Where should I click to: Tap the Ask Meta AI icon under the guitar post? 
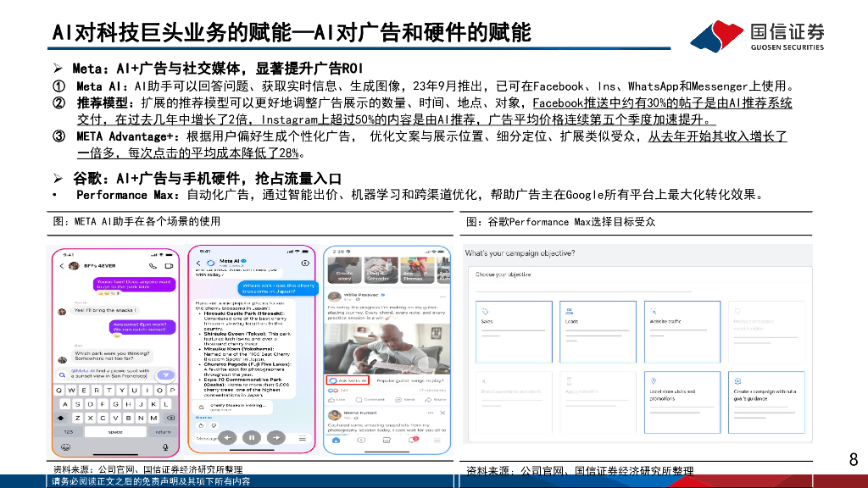point(348,380)
